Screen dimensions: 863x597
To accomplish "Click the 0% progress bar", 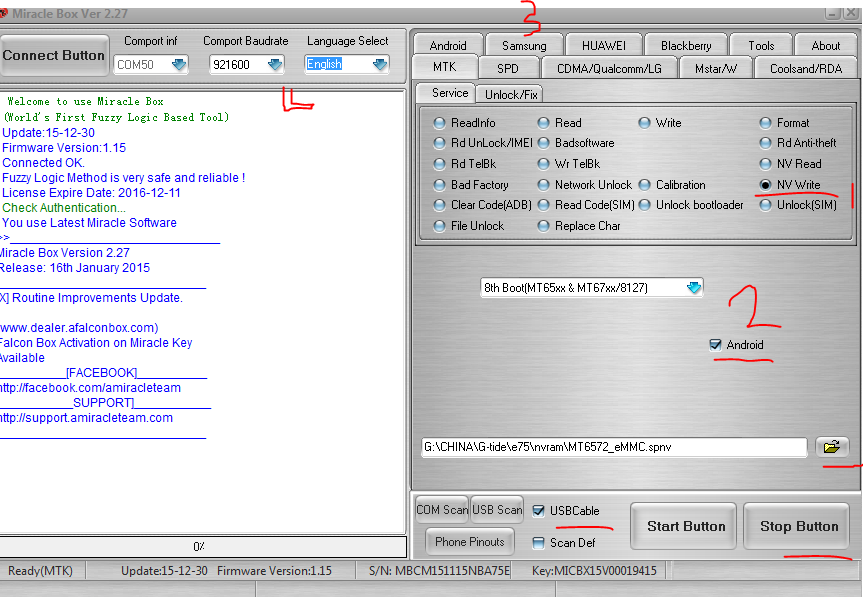I will [x=203, y=547].
